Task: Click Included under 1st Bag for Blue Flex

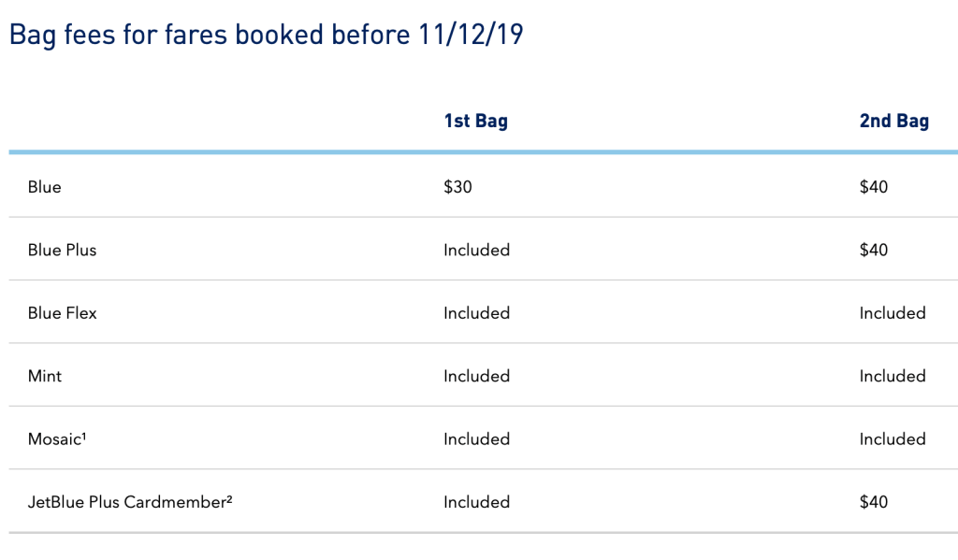Action: point(477,313)
